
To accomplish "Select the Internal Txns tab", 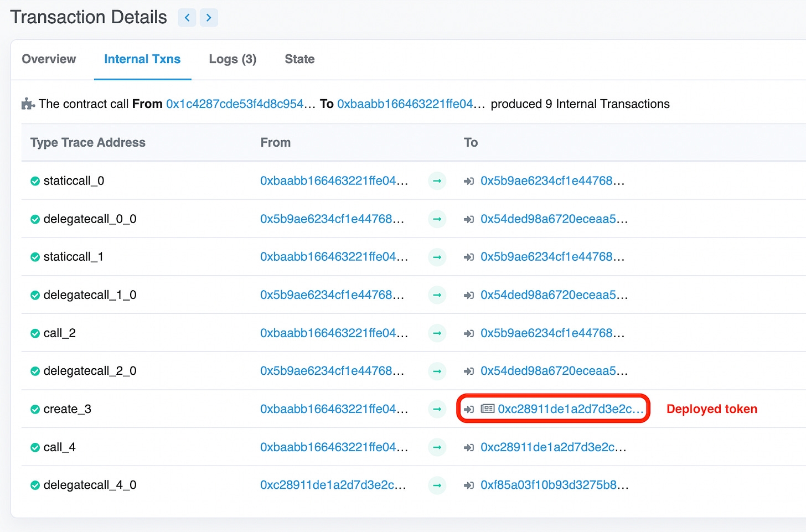I will [142, 59].
